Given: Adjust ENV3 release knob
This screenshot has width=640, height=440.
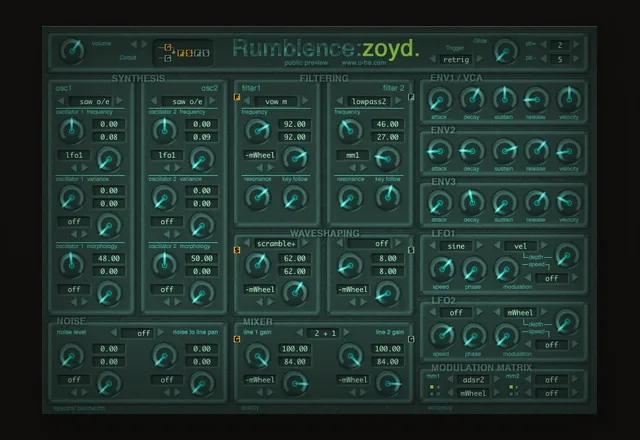Looking at the screenshot, I should point(536,202).
